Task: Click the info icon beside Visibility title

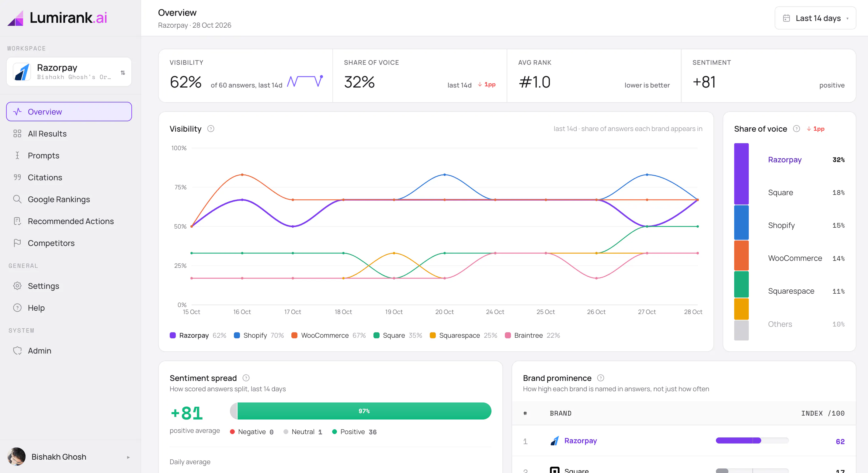Action: [210, 129]
